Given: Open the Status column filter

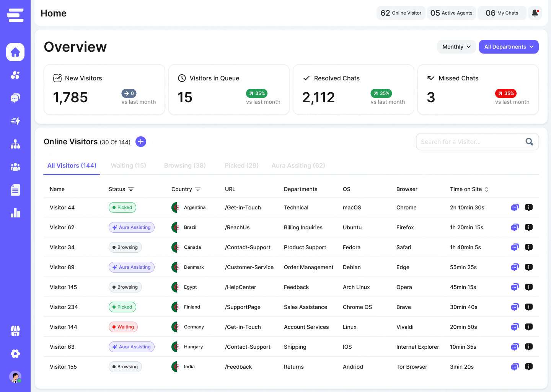Looking at the screenshot, I should coord(131,189).
